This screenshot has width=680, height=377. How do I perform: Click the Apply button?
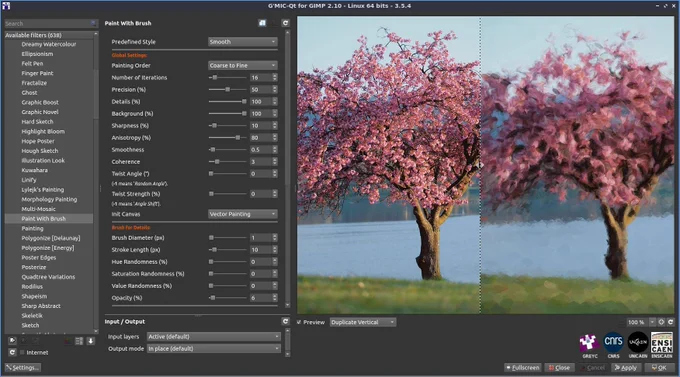pyautogui.click(x=626, y=367)
